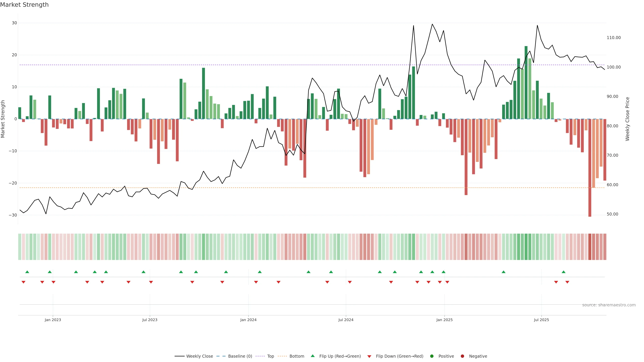The width and height of the screenshot is (644, 362).
Task: Click the first red flip-down triangle marker
Action: click(23, 282)
